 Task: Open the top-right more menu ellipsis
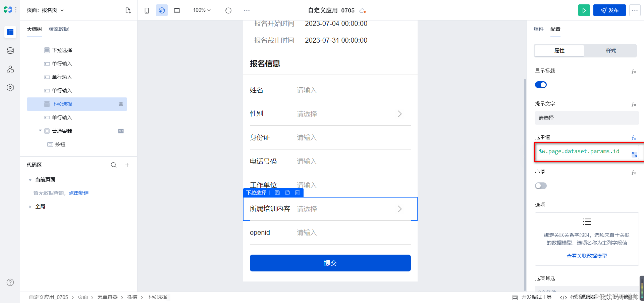pos(635,10)
